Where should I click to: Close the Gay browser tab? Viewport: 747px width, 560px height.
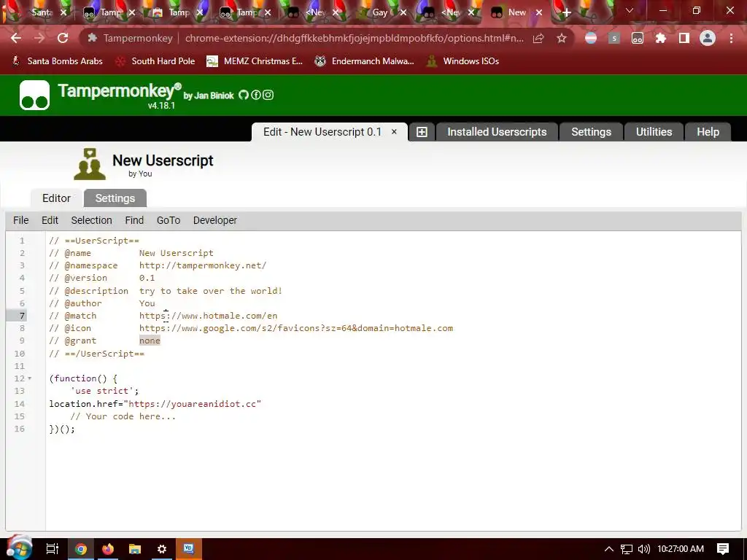403,13
